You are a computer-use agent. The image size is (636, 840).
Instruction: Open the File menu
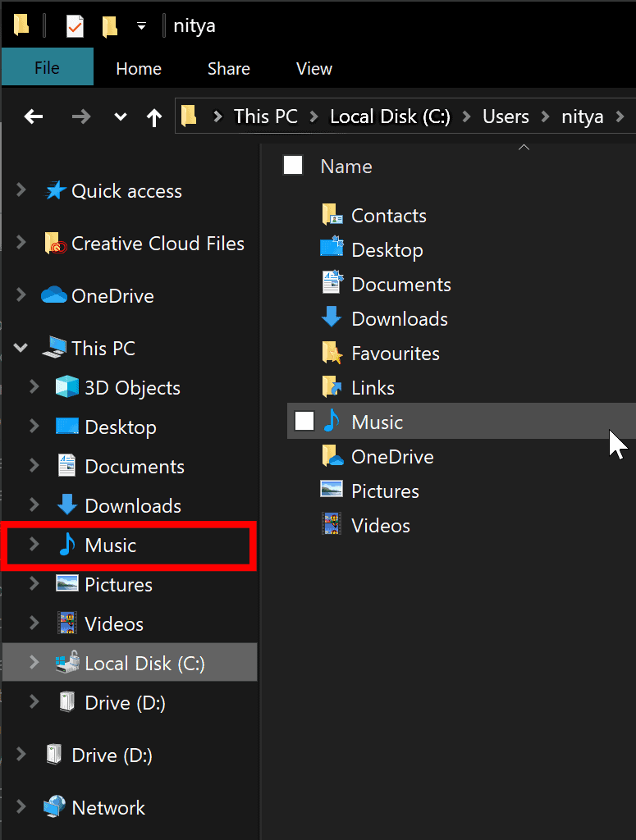click(x=47, y=68)
